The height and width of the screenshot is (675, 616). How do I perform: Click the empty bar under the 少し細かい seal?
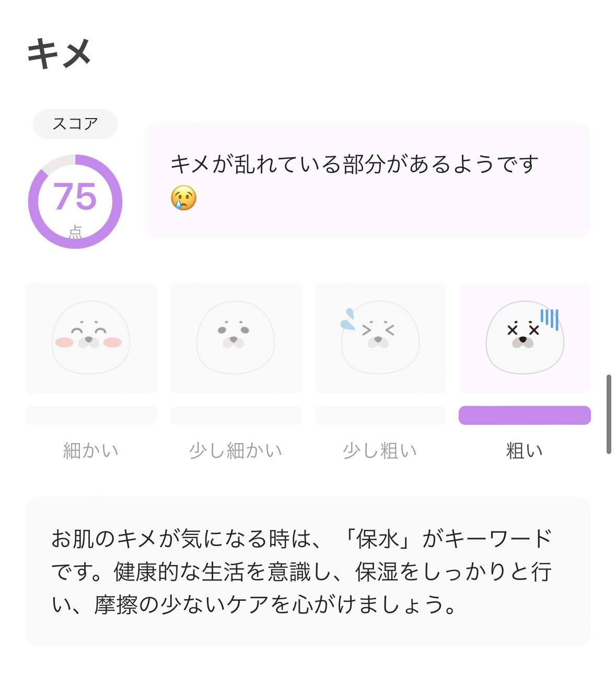[236, 415]
